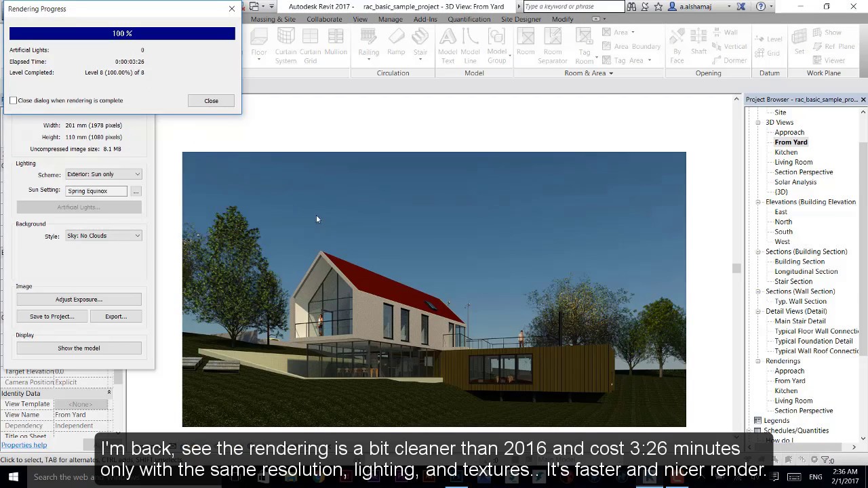The height and width of the screenshot is (488, 868).
Task: Select the Model Text tool
Action: coord(448,46)
